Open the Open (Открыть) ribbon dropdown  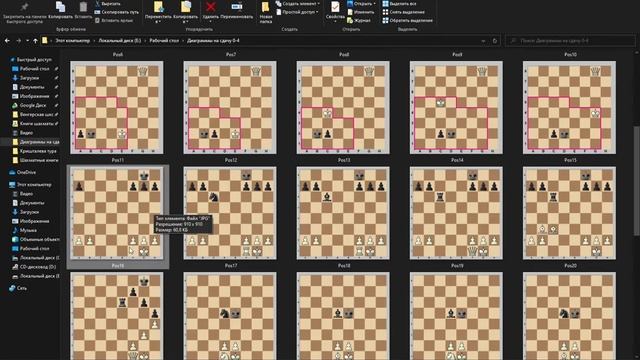point(361,4)
